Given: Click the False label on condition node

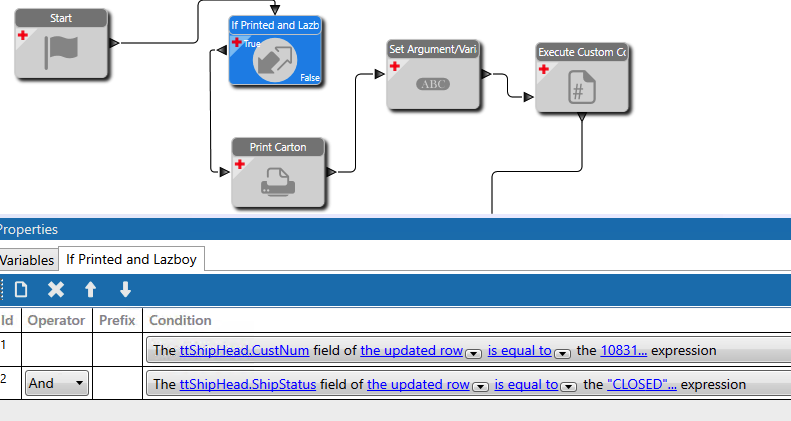Looking at the screenshot, I should coord(310,78).
